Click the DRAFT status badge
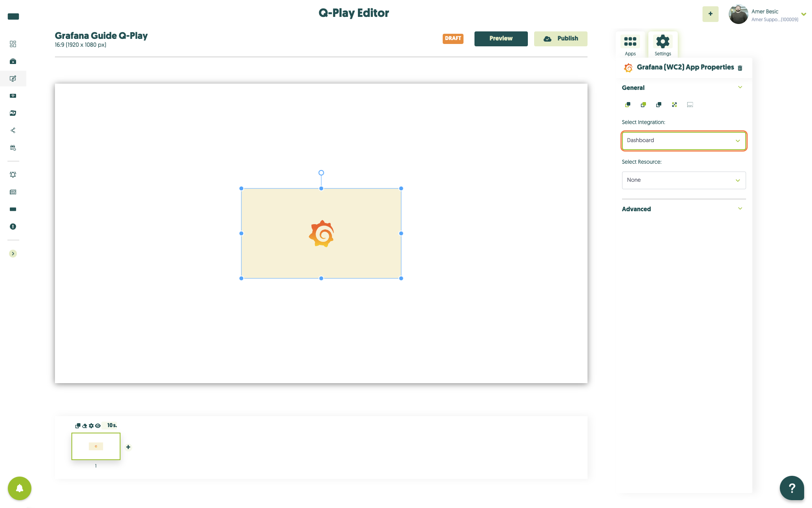 click(453, 38)
